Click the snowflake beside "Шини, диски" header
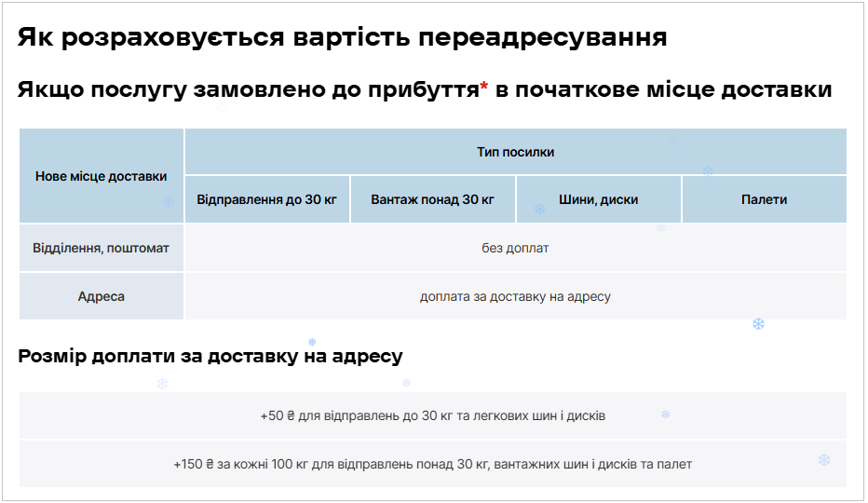The height and width of the screenshot is (503, 868). coord(539,210)
